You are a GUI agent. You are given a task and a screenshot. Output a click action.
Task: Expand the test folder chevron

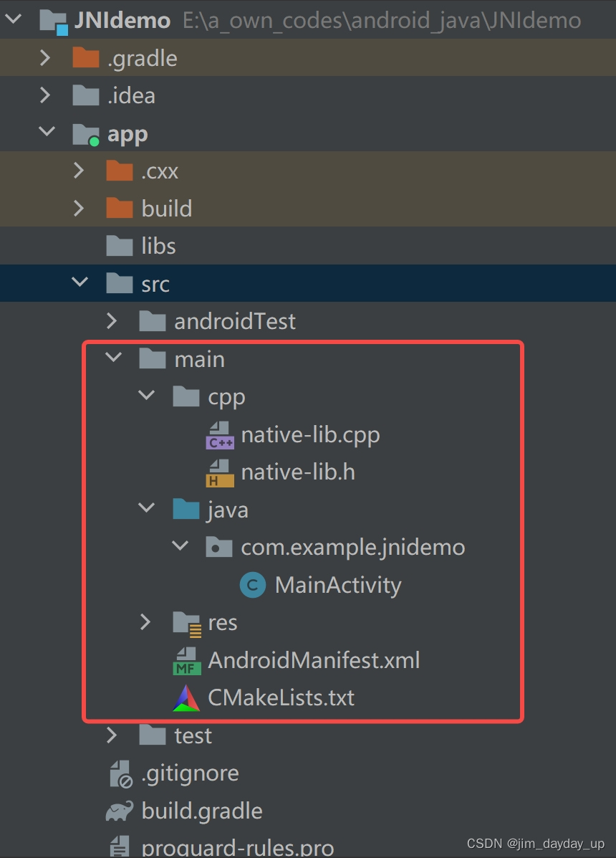click(x=112, y=735)
